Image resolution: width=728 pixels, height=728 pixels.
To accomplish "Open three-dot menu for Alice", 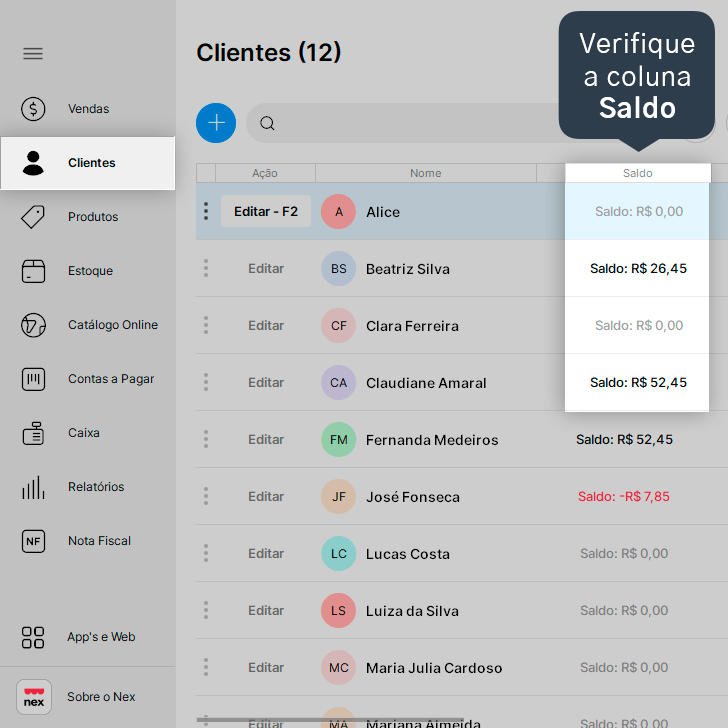I will (x=206, y=211).
